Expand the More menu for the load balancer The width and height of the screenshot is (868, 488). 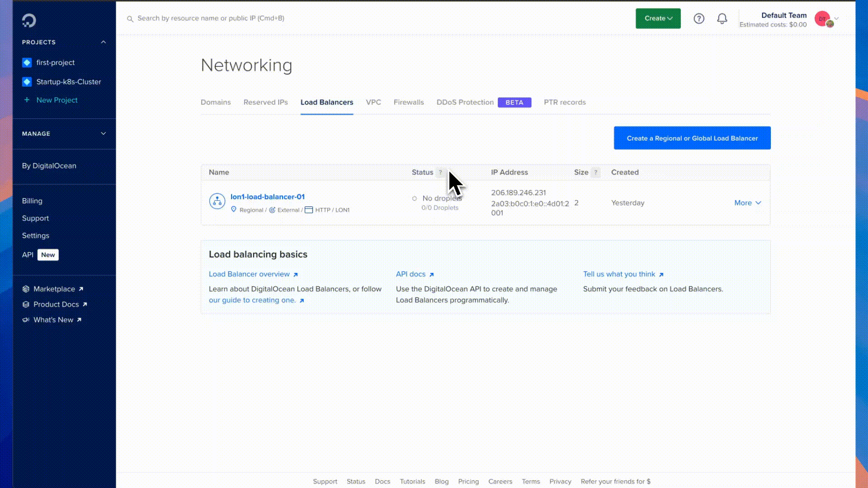pos(746,203)
